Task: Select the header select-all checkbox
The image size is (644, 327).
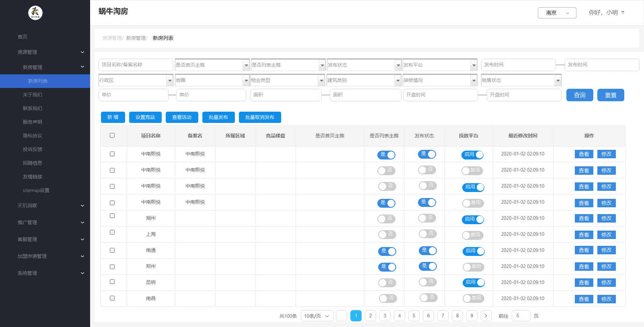Action: click(x=112, y=135)
